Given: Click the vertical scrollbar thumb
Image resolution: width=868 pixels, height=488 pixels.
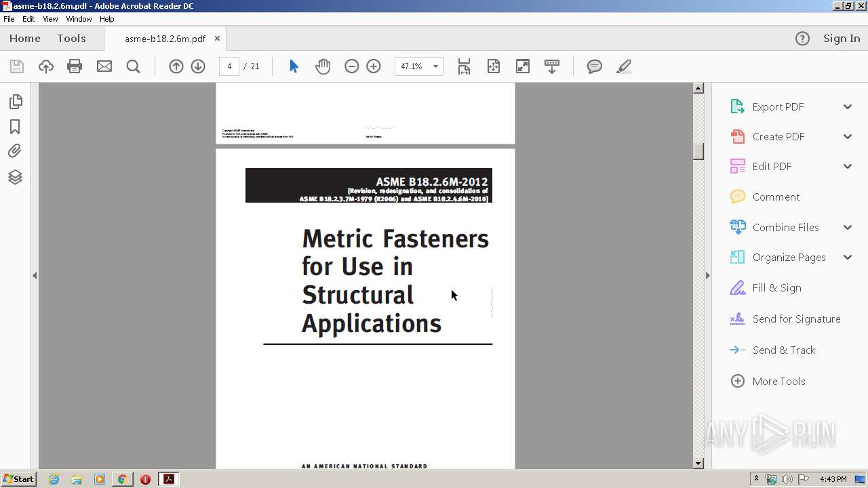Looking at the screenshot, I should coord(698,151).
